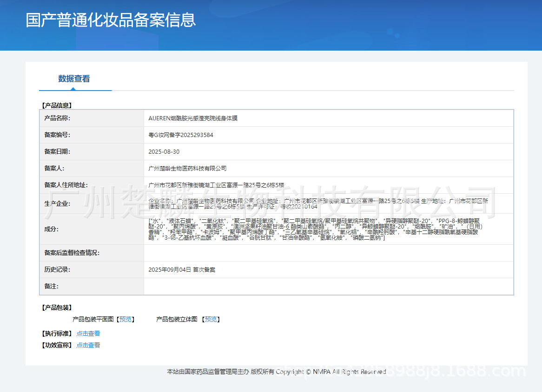Select filing number 粤G妆网备字2025293584
Viewport: 542px width, 392px height.
point(181,135)
